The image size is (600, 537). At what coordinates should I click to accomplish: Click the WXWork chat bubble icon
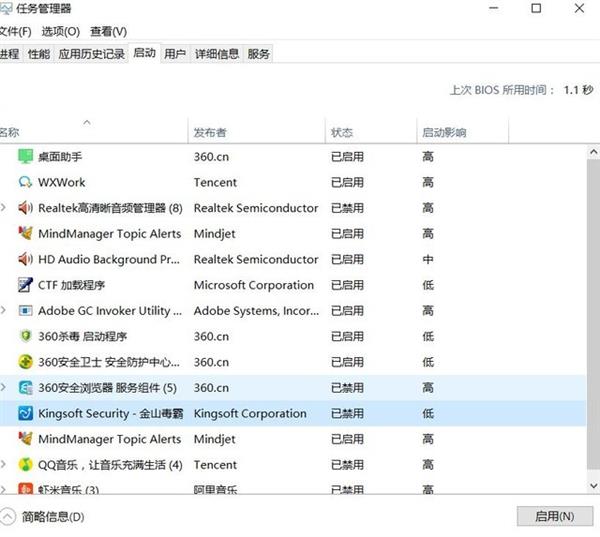pyautogui.click(x=26, y=182)
